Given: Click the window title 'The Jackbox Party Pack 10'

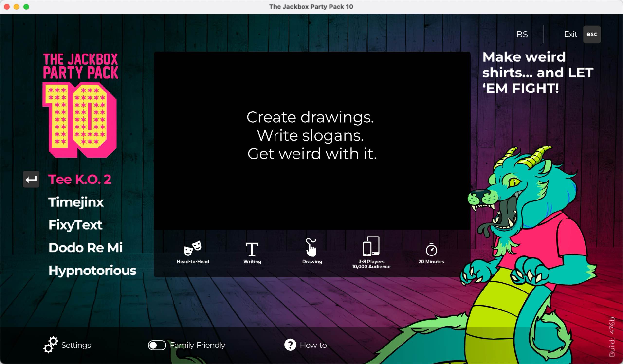Looking at the screenshot, I should point(311,7).
